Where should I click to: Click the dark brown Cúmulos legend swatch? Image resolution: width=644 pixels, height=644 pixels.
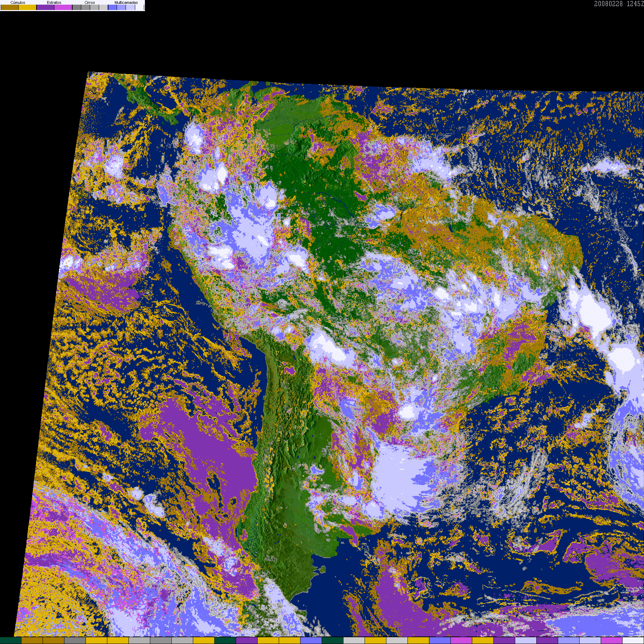(x=10, y=7)
